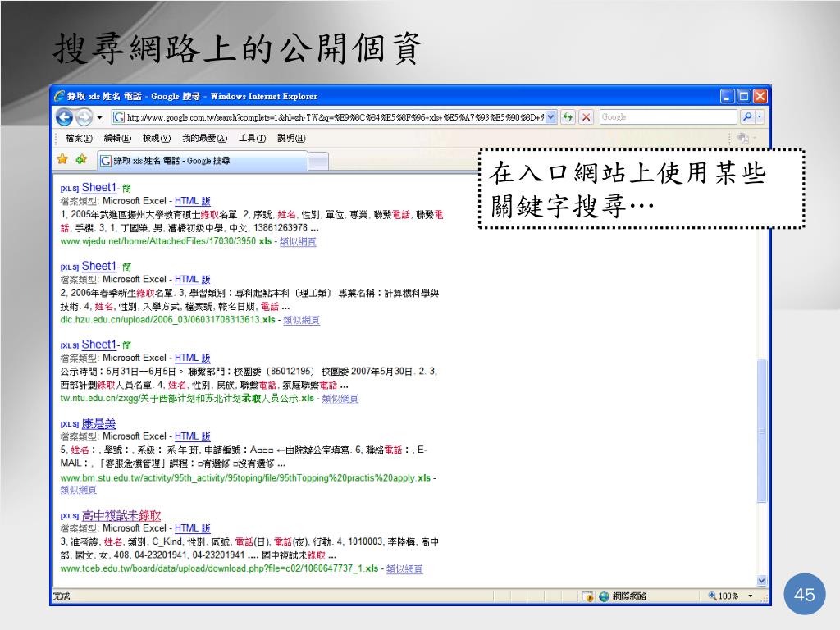Viewport: 840px width, 630px height.
Task: Maximize the Internet Explorer window
Action: 743,97
